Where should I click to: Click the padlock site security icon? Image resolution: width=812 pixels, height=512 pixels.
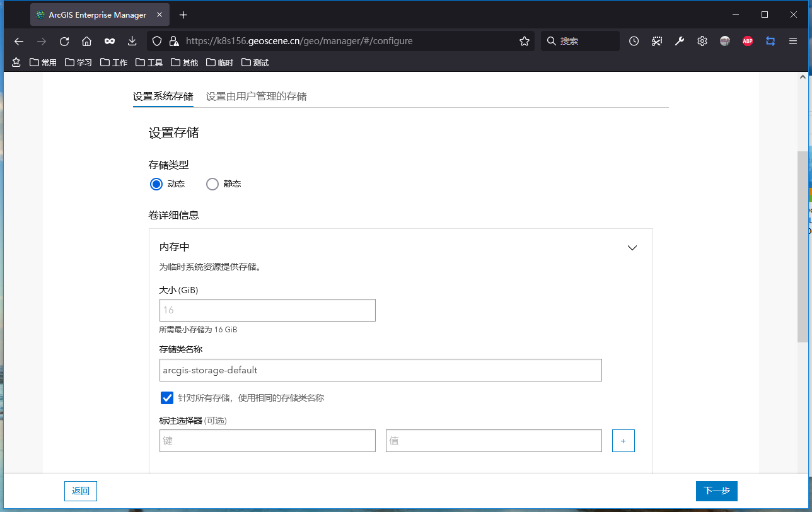tap(174, 41)
